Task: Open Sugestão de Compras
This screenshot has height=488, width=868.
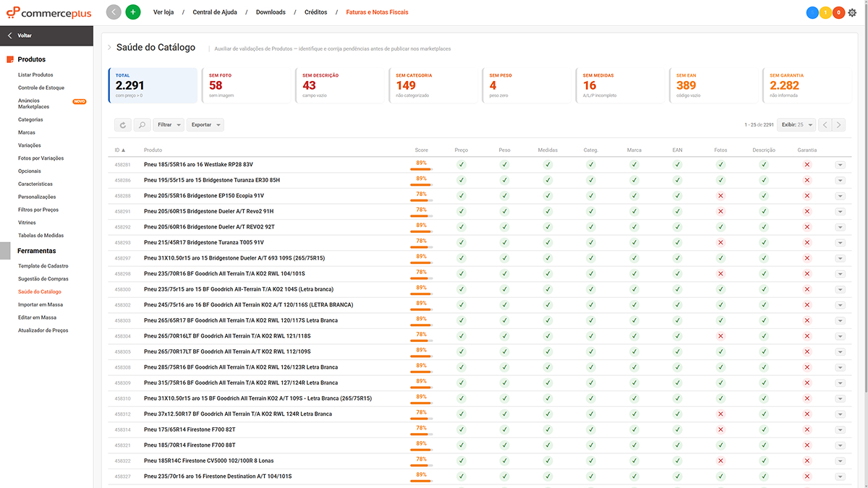Action: point(43,279)
